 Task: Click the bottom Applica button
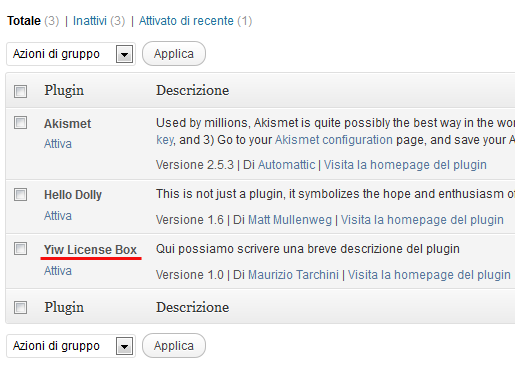[174, 346]
